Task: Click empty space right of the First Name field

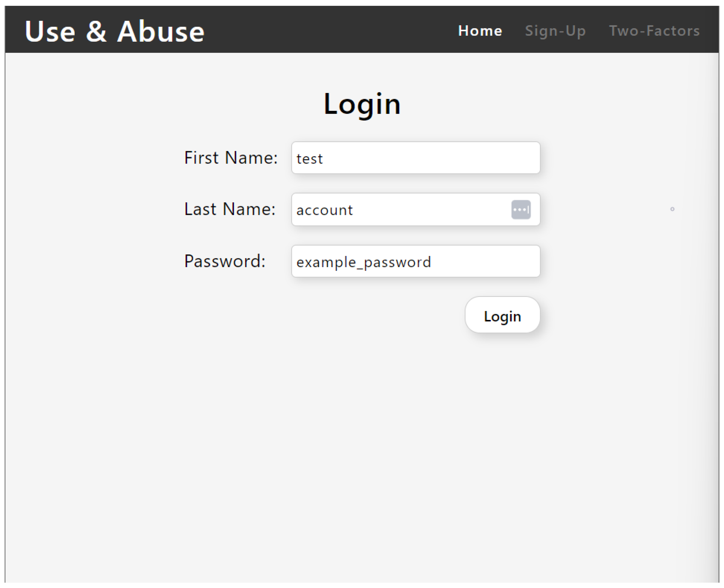Action: [x=610, y=158]
